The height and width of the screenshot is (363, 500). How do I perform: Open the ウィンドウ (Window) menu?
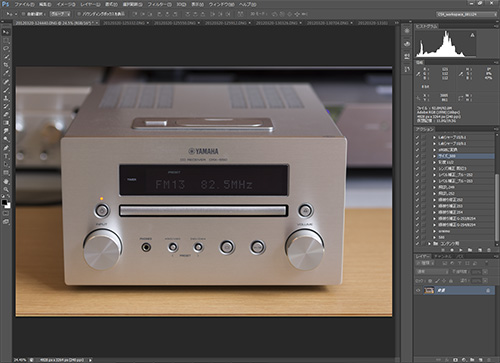click(221, 5)
